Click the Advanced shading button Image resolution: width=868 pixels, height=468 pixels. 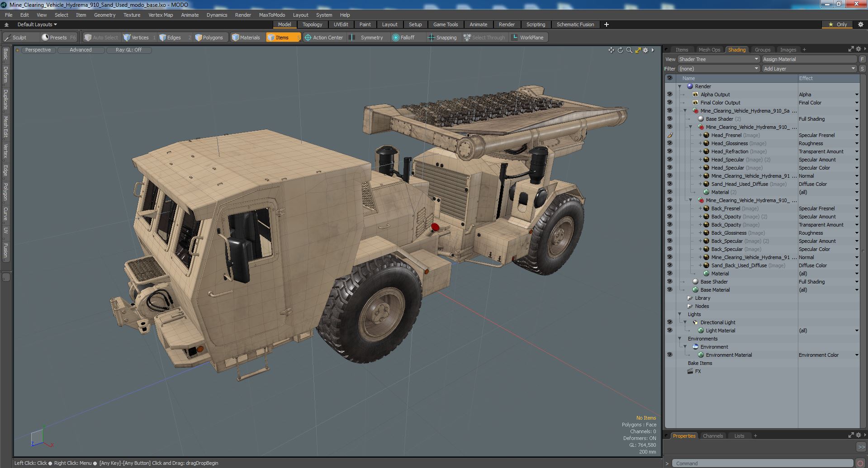(x=81, y=50)
